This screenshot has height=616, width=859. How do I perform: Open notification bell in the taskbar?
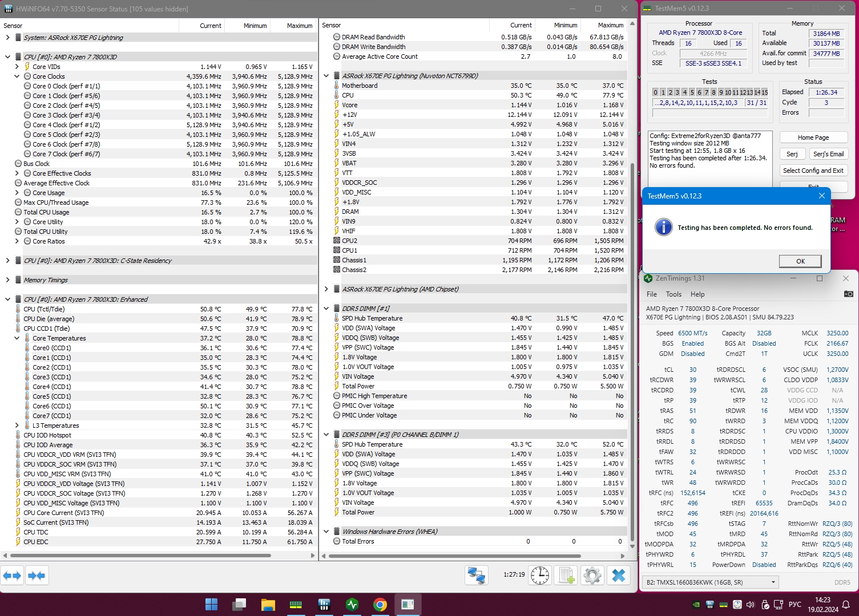847,605
